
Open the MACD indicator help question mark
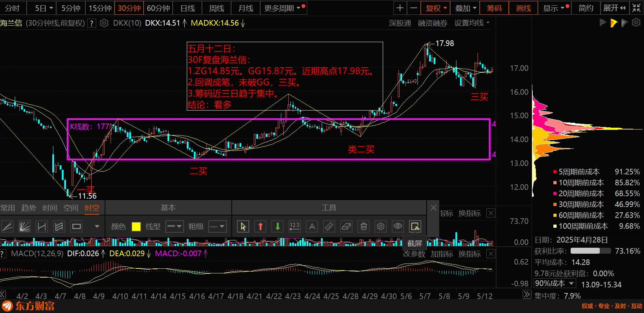tap(2, 254)
